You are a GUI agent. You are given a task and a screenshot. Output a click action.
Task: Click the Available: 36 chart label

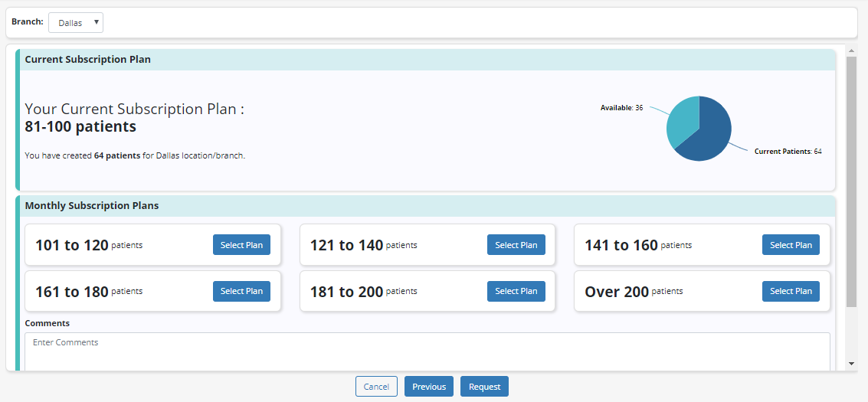point(621,108)
